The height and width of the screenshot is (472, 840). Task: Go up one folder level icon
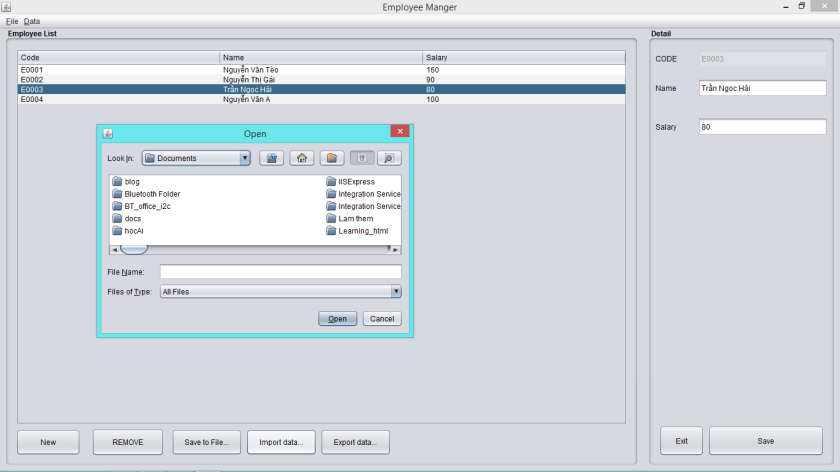[x=272, y=158]
